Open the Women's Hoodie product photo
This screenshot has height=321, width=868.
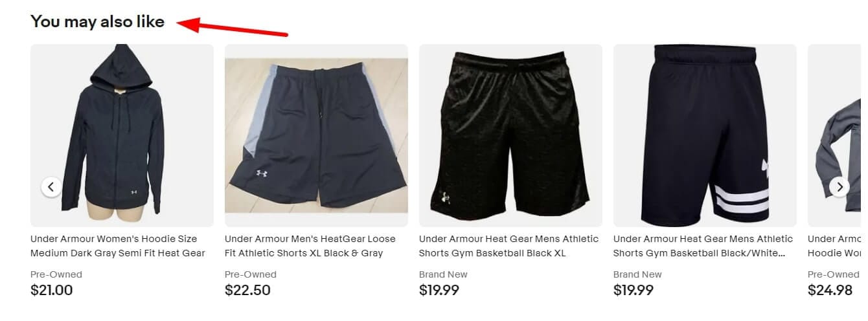122,135
